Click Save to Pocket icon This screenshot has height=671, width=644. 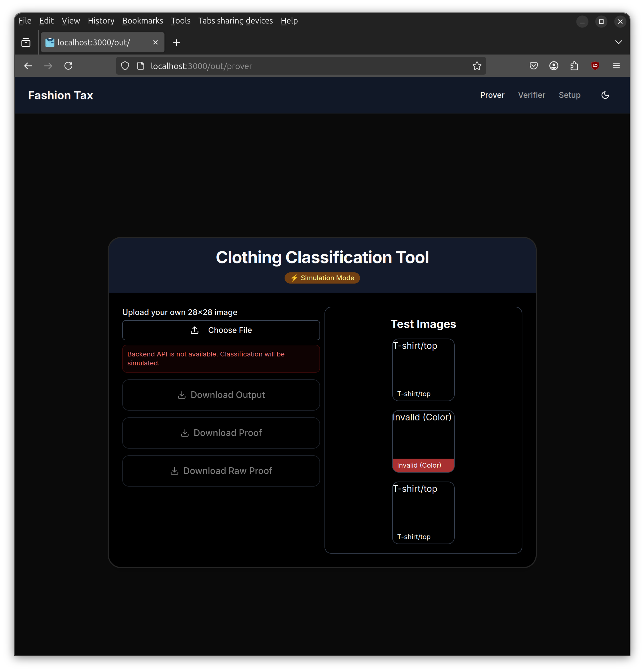click(533, 66)
